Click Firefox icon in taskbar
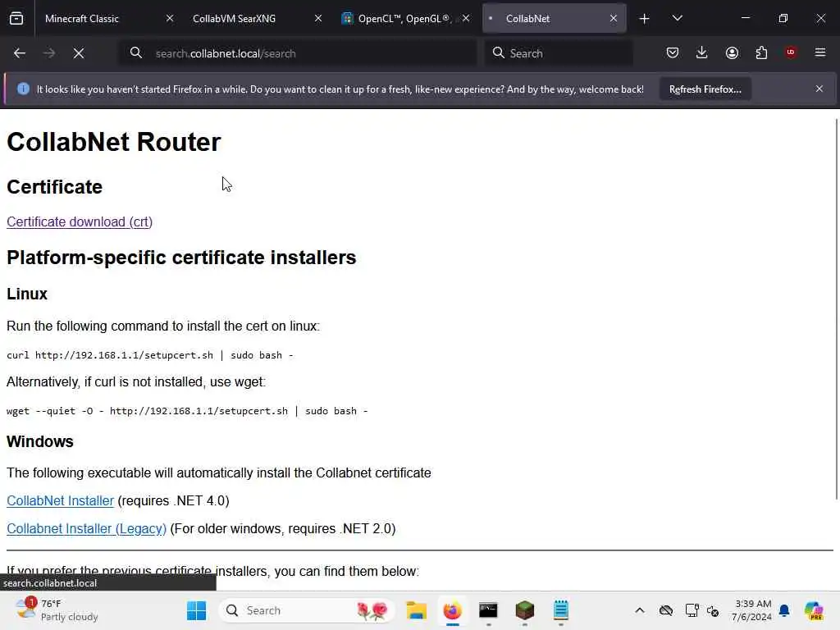The image size is (840, 630). 453,610
